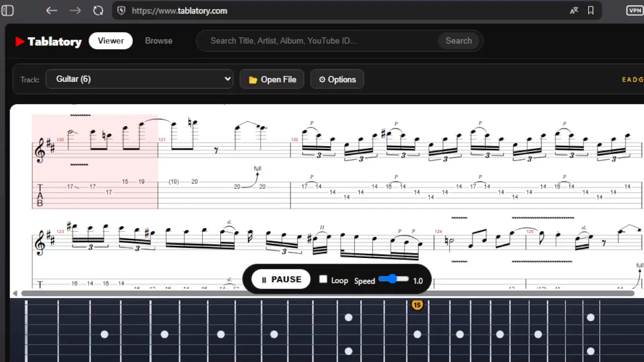Screen dimensions: 644x362
Task: Click the tablatory.com address bar URL
Action: [180, 11]
